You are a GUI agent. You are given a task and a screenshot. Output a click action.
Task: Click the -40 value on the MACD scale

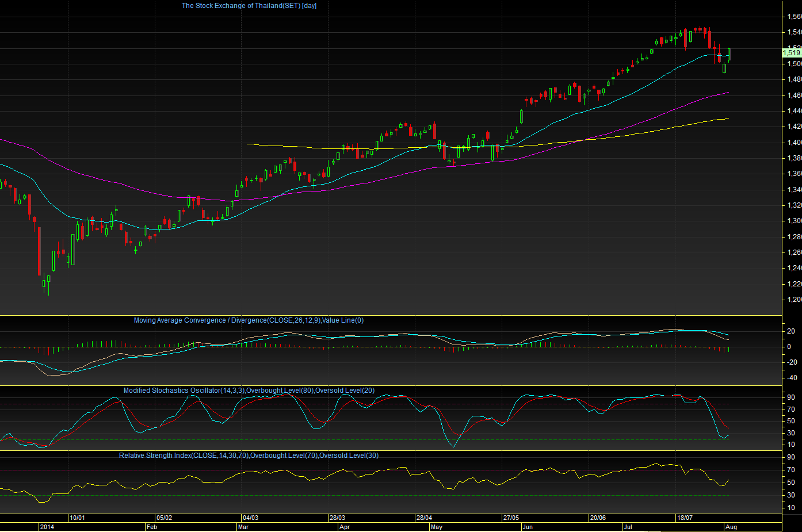792,378
